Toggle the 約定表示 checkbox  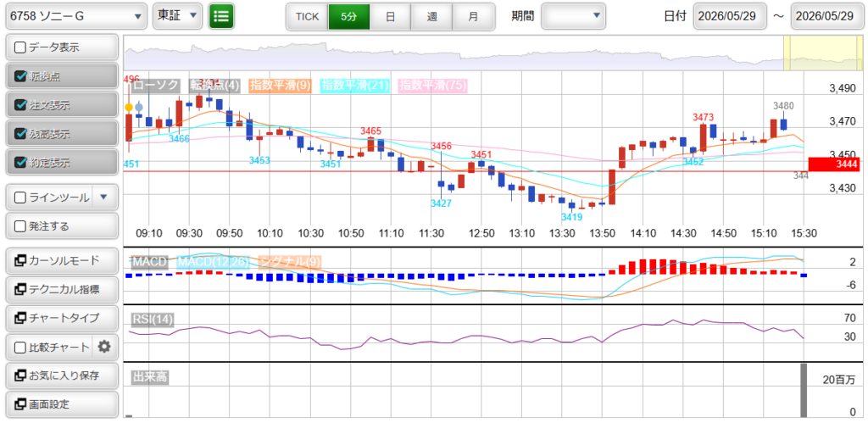(x=20, y=163)
